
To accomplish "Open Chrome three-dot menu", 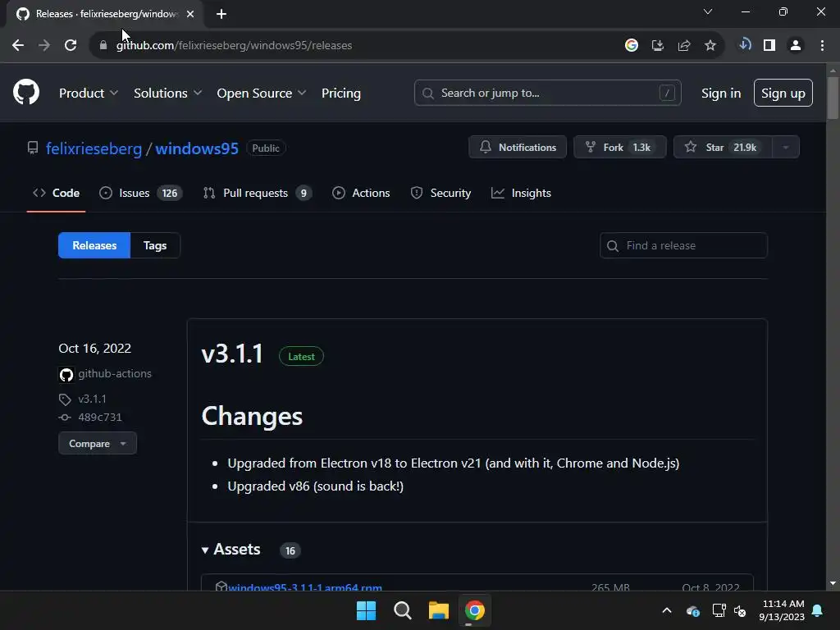I will pos(822,46).
